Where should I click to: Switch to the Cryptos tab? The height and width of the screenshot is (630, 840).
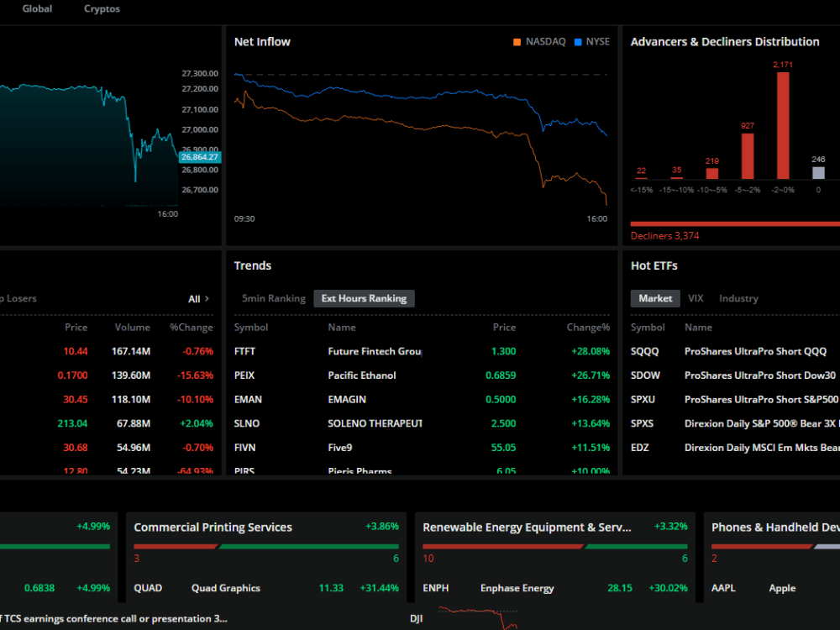click(x=101, y=9)
